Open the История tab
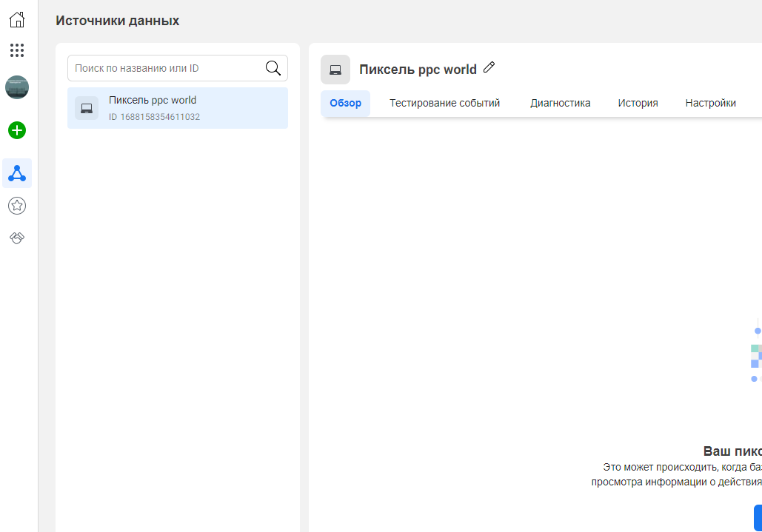The image size is (762, 532). tap(638, 103)
